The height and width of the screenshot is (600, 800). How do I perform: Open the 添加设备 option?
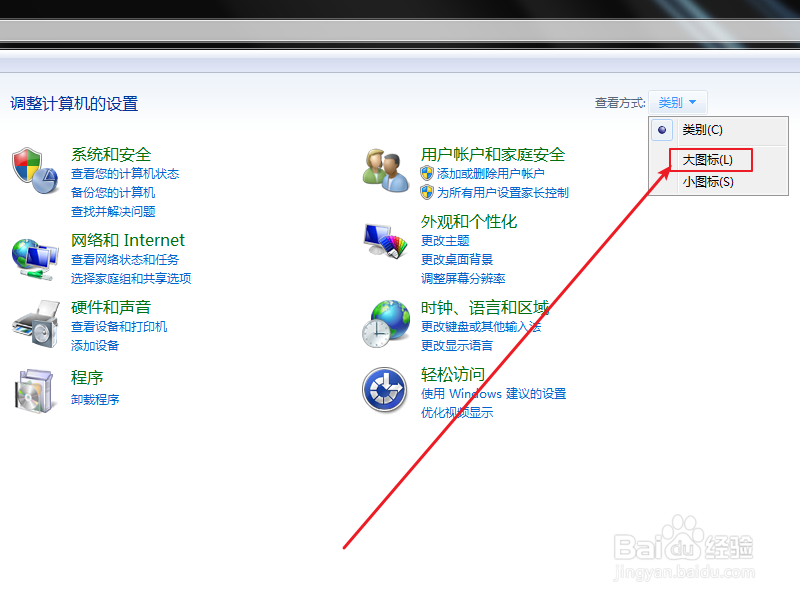[x=95, y=347]
